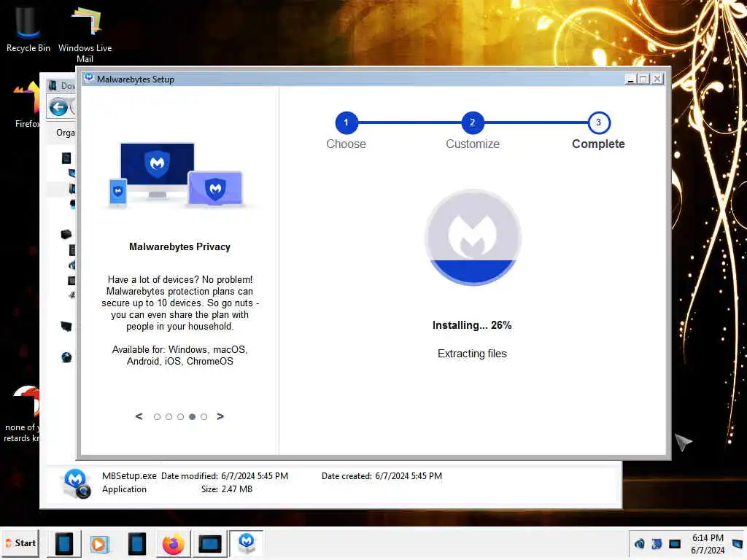Minimize the Malwarebytes Setup window
Viewport: 747px width, 560px height.
630,79
